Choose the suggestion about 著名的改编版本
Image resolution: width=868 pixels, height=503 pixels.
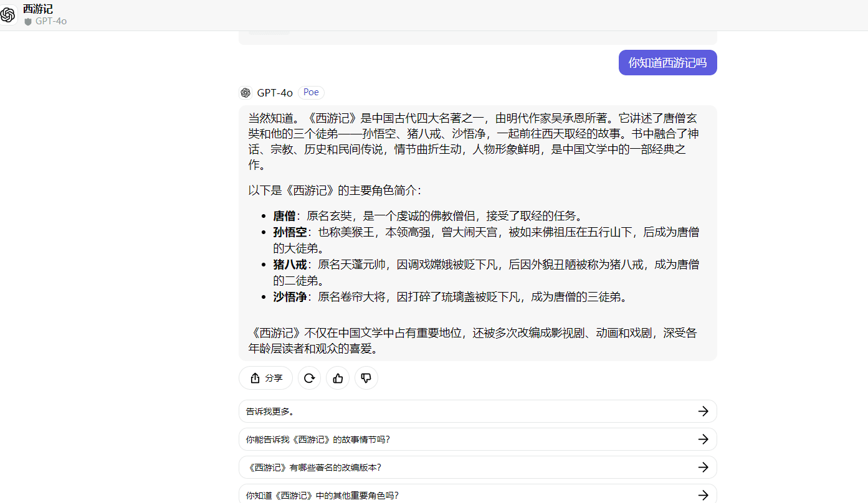[477, 468]
